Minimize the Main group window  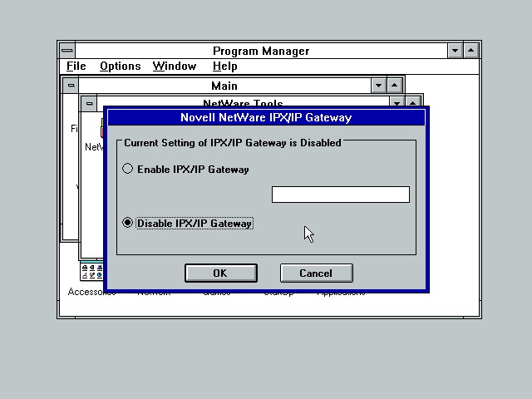point(379,86)
